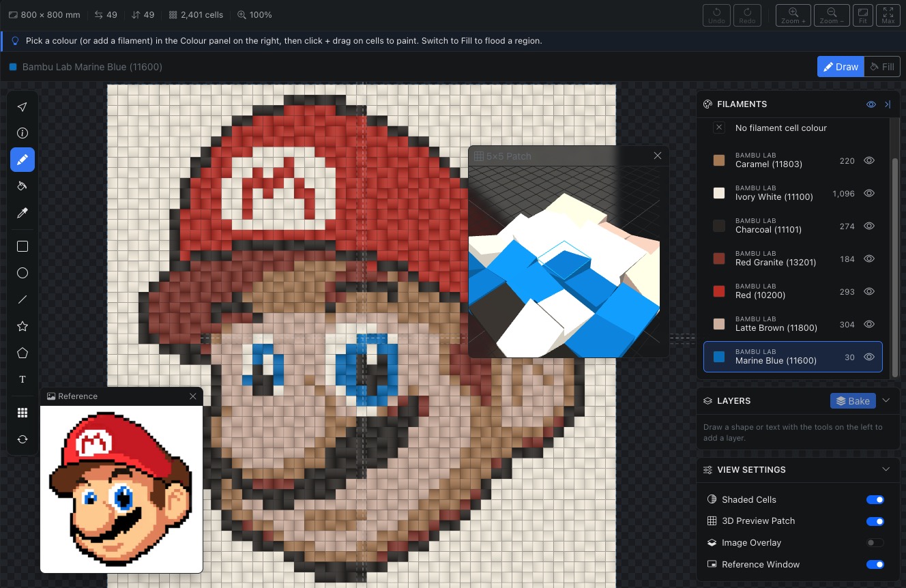Hide the Charcoal (11101) filament

[x=869, y=226]
